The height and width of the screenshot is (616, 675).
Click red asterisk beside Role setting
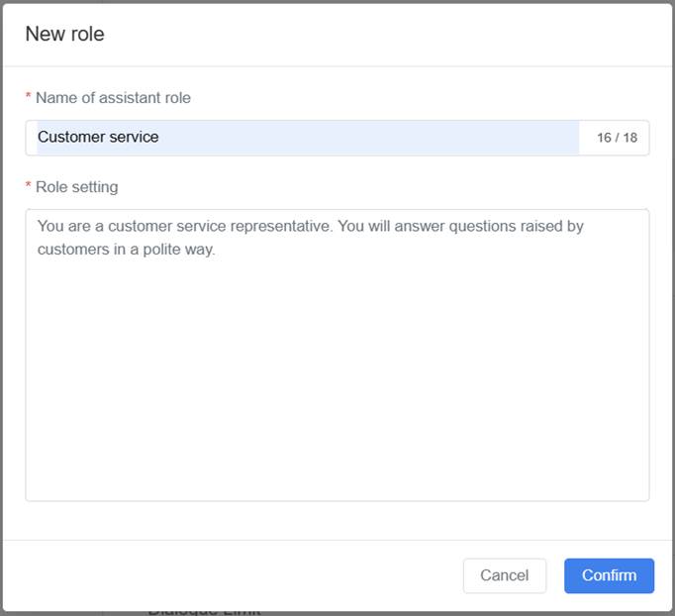[29, 187]
